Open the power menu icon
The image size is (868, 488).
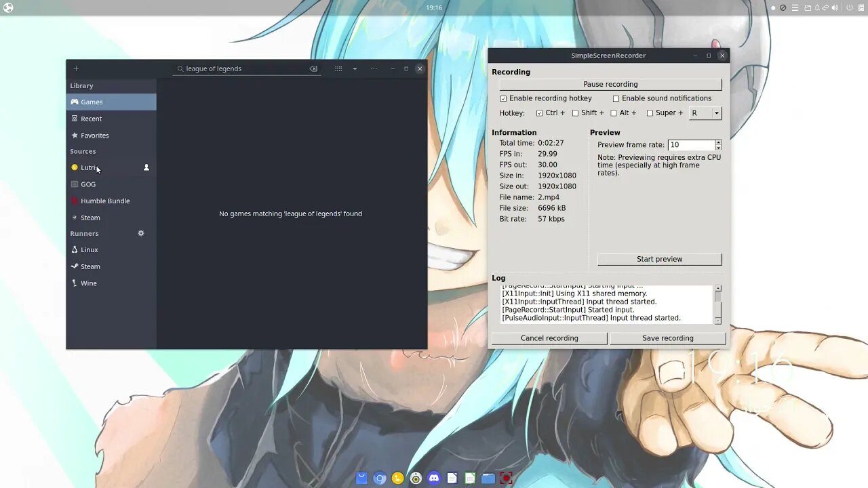849,8
